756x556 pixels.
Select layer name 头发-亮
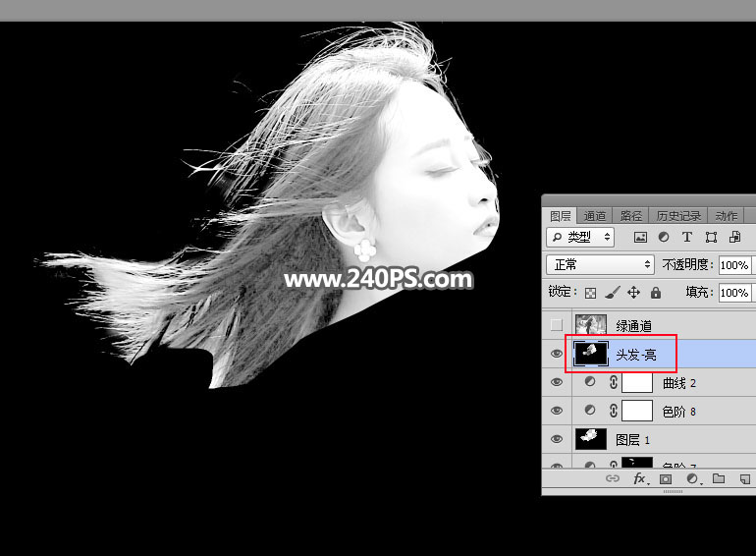click(x=636, y=355)
